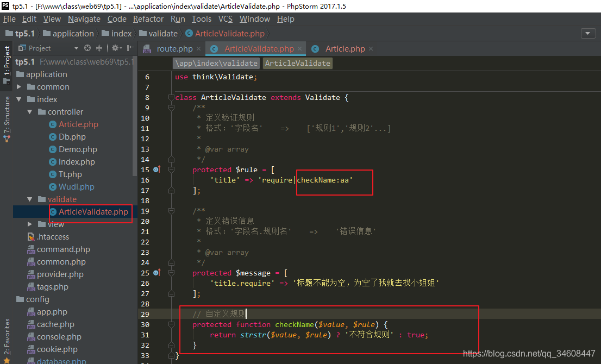Click the application navigation bar breadcrumb
Viewport: 601px width, 364px height.
click(68, 34)
